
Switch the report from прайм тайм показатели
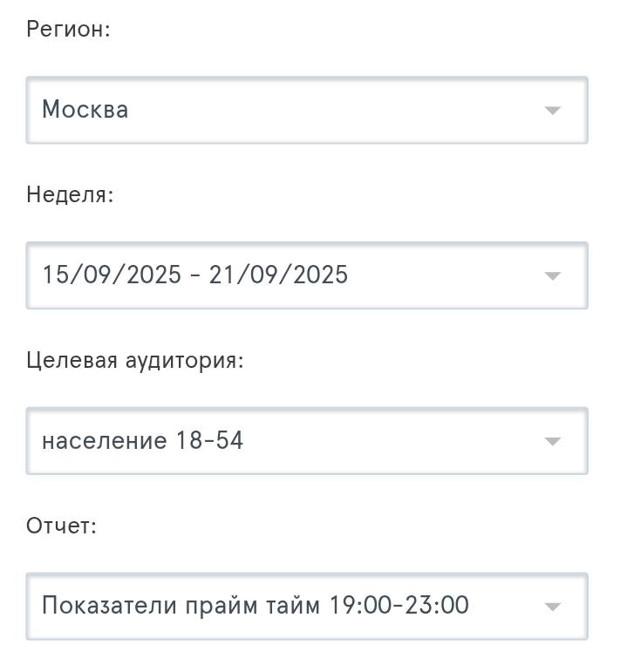click(307, 608)
